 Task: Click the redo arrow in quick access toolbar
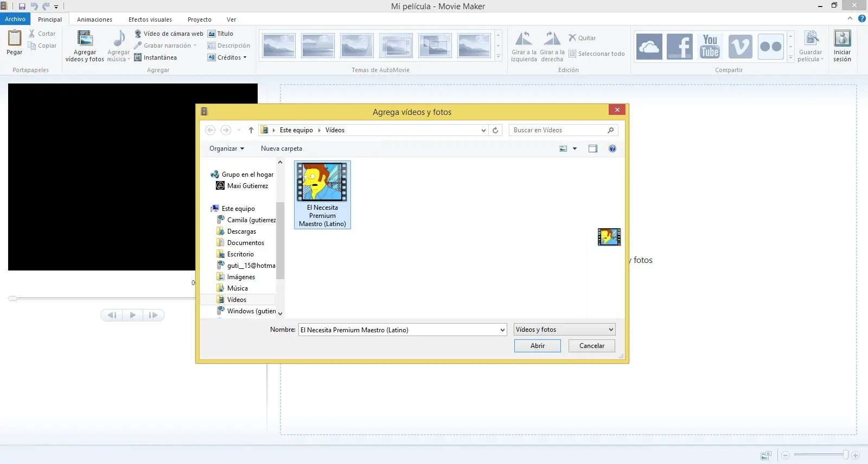coord(46,7)
